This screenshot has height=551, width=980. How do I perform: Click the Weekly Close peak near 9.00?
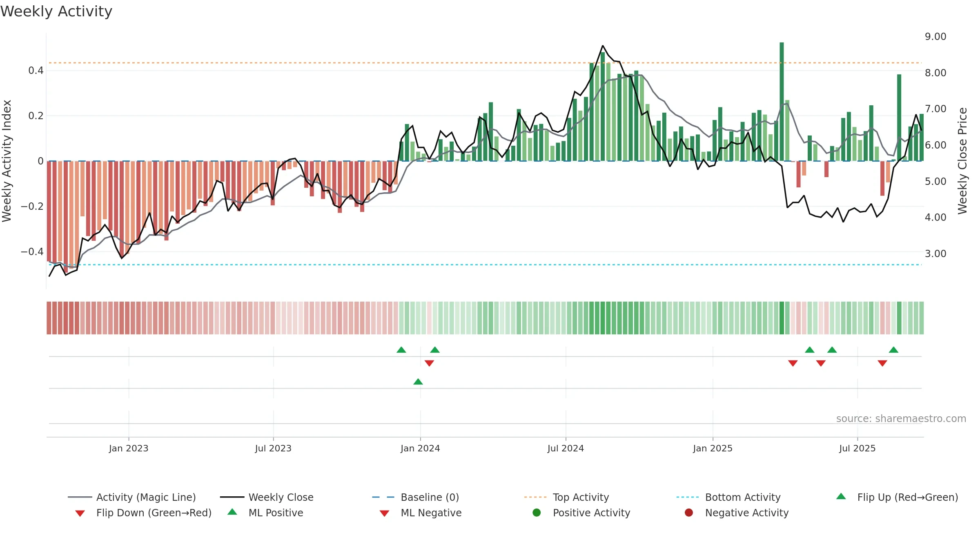pos(603,46)
